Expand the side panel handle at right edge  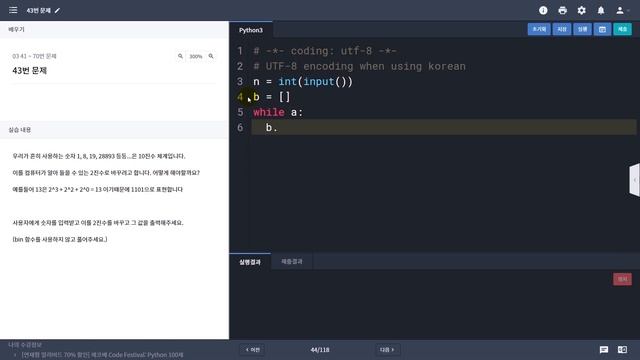tap(635, 180)
